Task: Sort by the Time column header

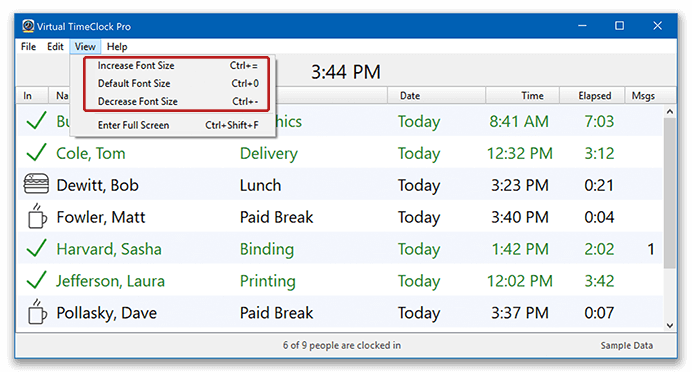Action: pyautogui.click(x=523, y=95)
